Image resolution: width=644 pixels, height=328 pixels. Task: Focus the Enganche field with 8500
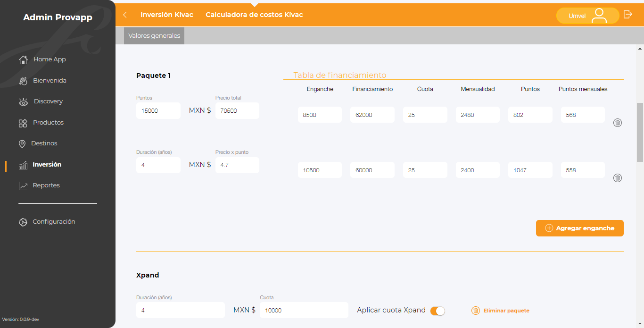coord(320,115)
